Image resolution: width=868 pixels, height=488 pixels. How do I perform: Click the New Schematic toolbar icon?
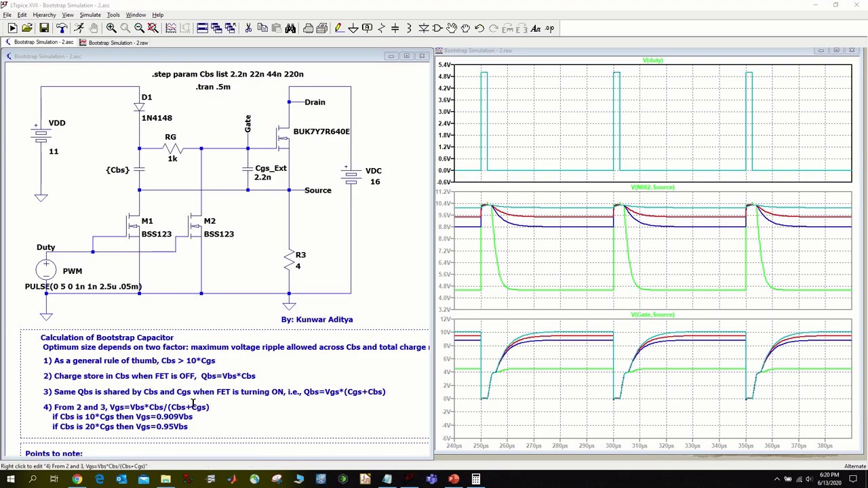point(12,28)
